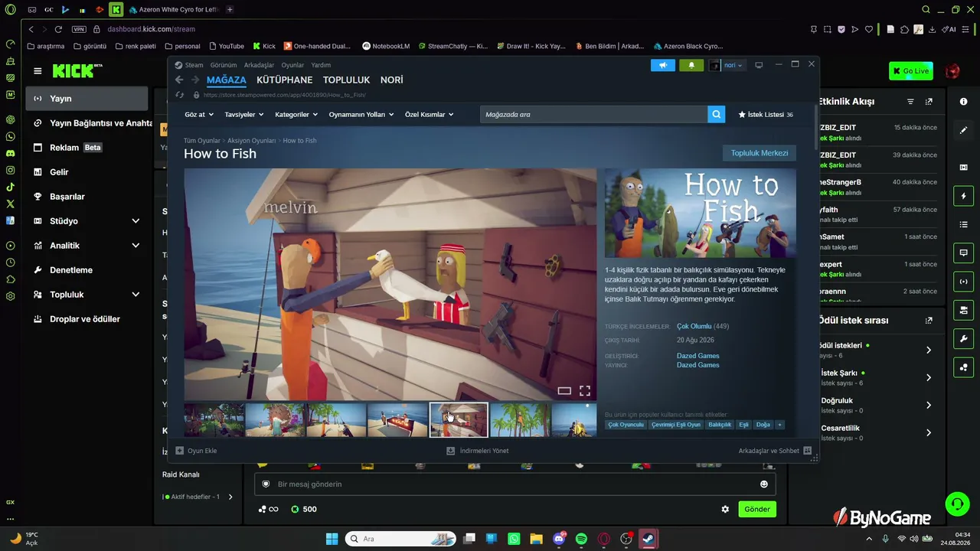Viewport: 980px width, 551px height.
Task: Pop out the Ödül istek sırası panel
Action: click(929, 320)
